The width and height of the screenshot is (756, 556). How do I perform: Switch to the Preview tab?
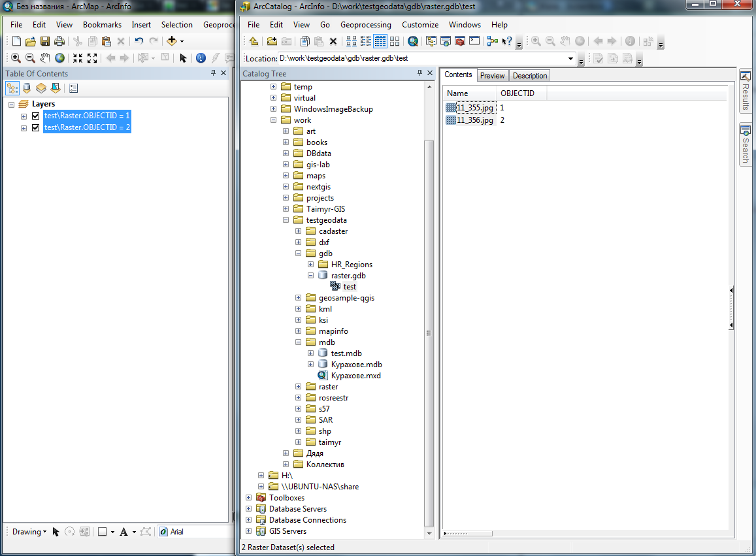click(492, 76)
